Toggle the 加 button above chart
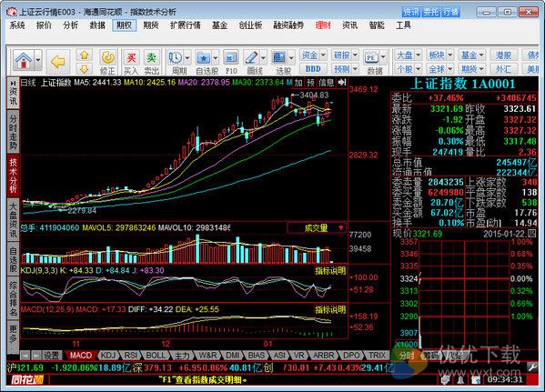 [298, 83]
